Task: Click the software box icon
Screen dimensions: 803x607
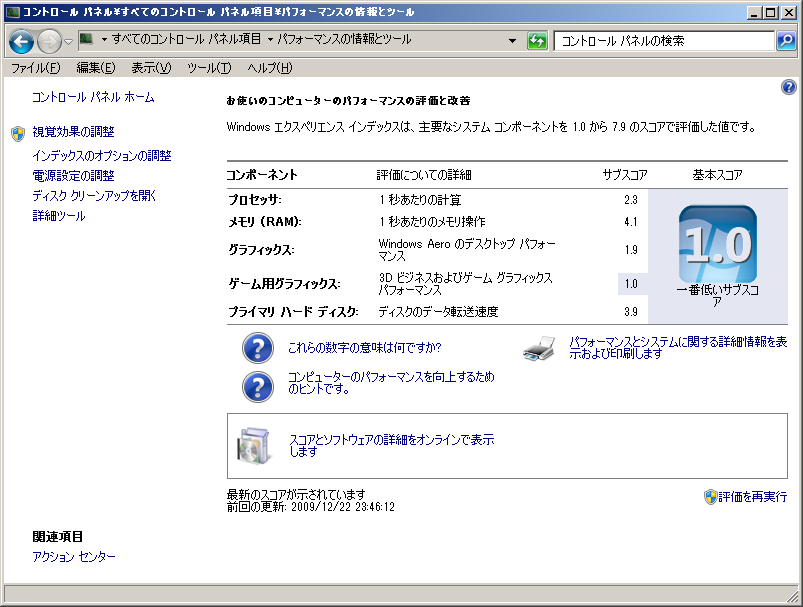Action: tap(253, 446)
